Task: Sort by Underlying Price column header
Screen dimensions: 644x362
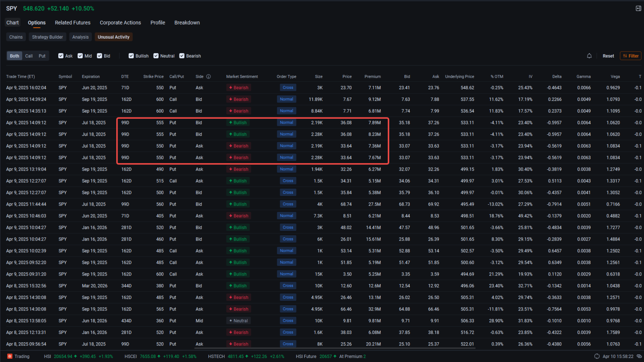Action: (460, 76)
